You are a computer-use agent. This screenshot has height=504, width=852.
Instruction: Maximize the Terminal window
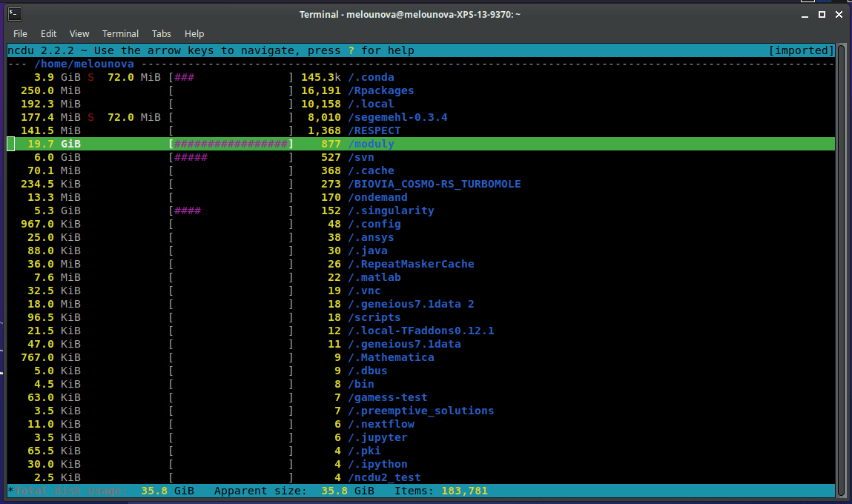click(822, 15)
